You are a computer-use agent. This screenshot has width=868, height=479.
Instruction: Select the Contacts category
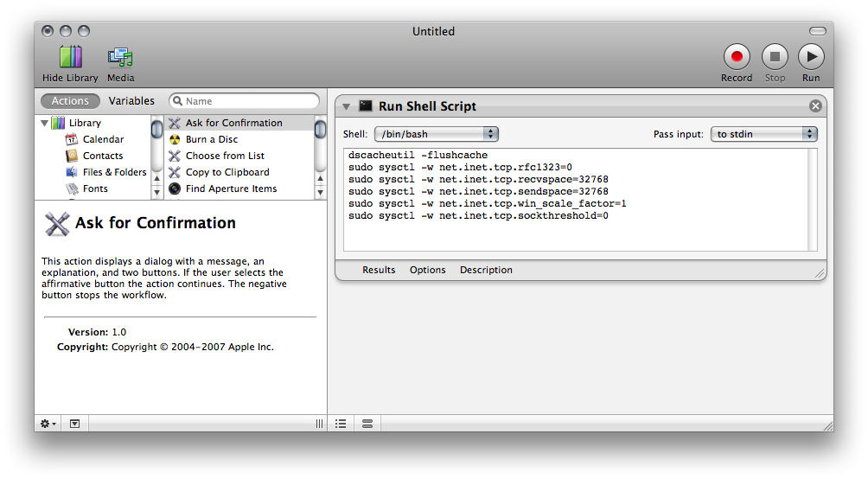click(x=102, y=156)
